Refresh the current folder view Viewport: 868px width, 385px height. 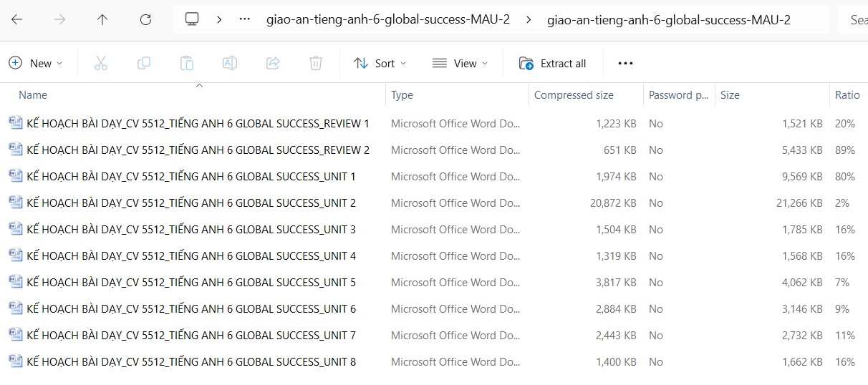point(145,20)
